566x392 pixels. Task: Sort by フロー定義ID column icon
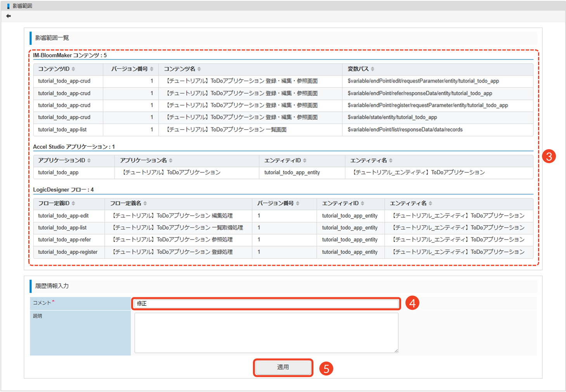(x=73, y=203)
